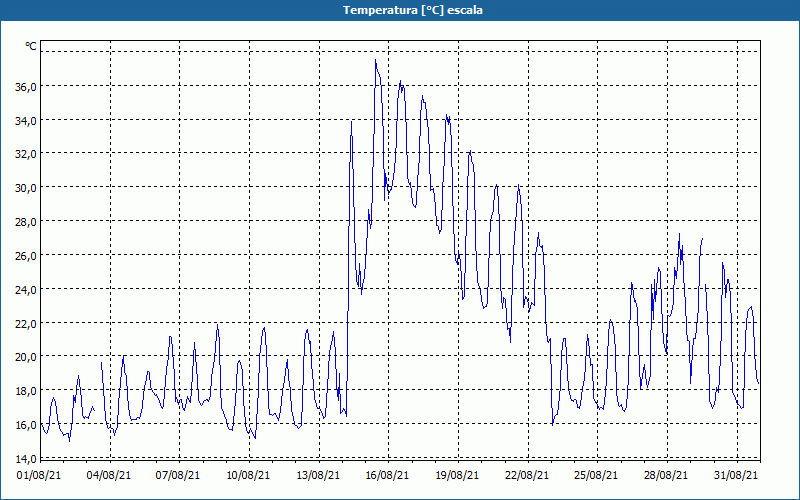Click the 26,0 y-axis label
The width and height of the screenshot is (800, 500).
tap(26, 256)
